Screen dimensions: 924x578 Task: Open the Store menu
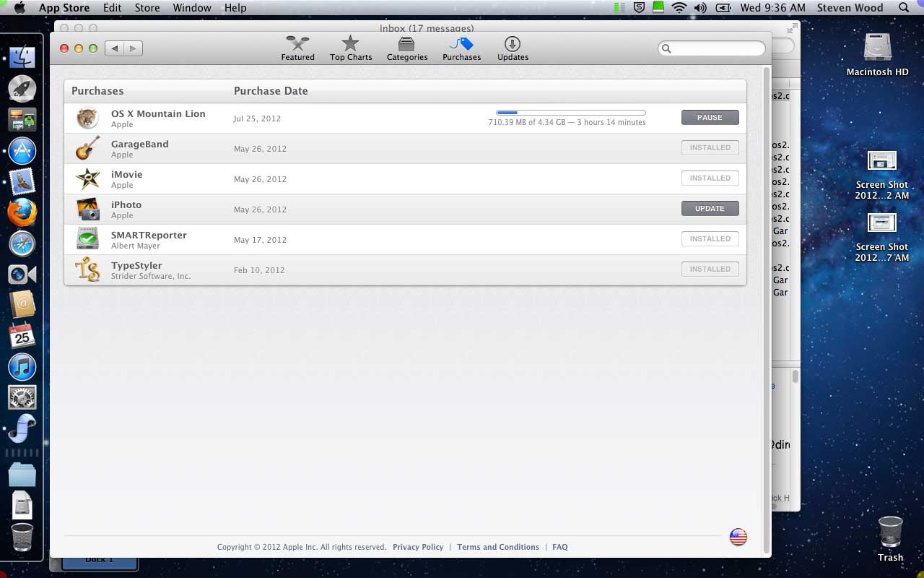[x=147, y=8]
